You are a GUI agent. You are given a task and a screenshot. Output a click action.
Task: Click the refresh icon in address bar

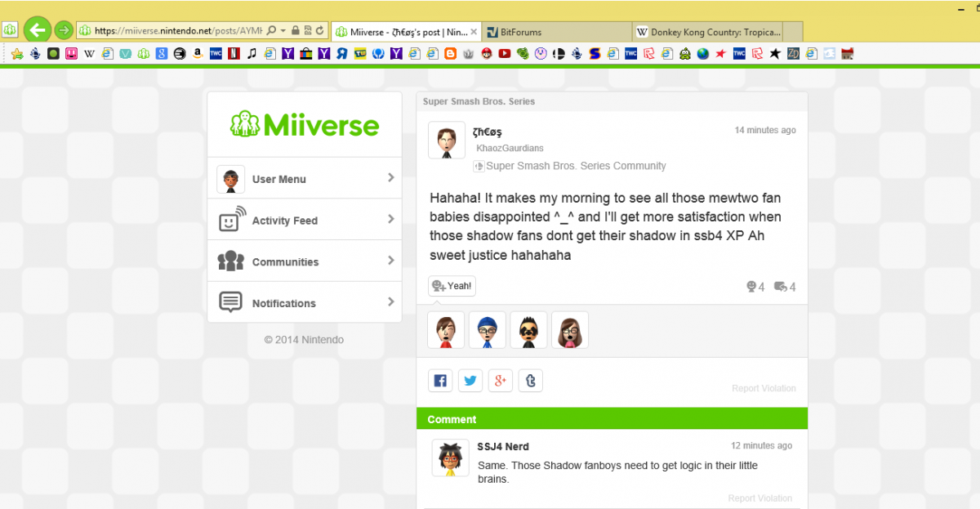[320, 31]
